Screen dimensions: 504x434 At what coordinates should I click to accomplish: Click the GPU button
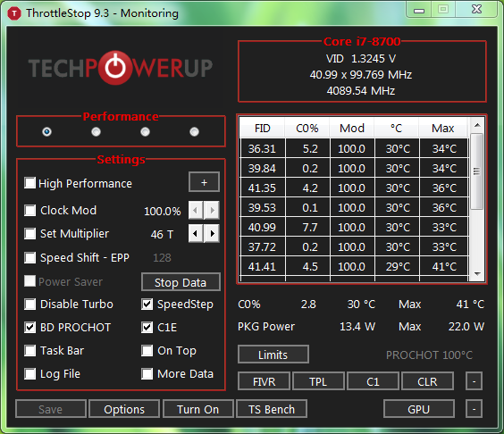tap(419, 409)
